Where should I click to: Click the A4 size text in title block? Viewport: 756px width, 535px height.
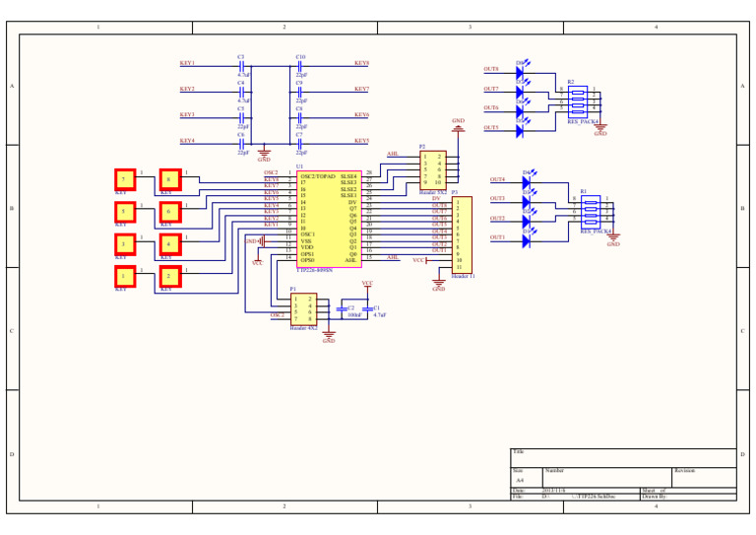[x=520, y=481]
